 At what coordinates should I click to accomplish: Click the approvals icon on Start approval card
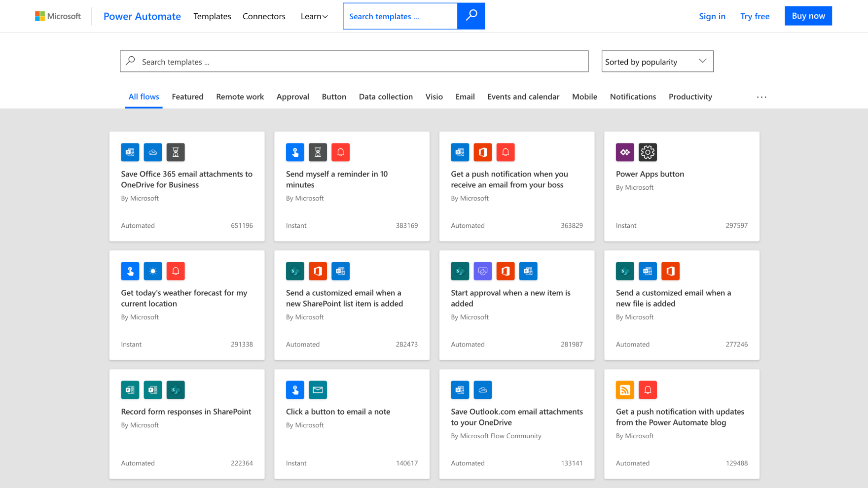[x=482, y=271]
